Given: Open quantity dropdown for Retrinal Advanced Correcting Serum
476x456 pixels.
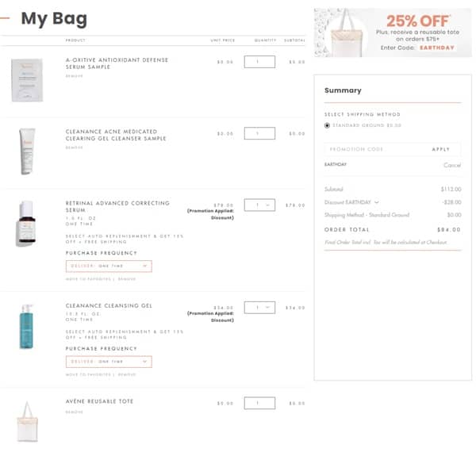Looking at the screenshot, I should click(x=259, y=205).
